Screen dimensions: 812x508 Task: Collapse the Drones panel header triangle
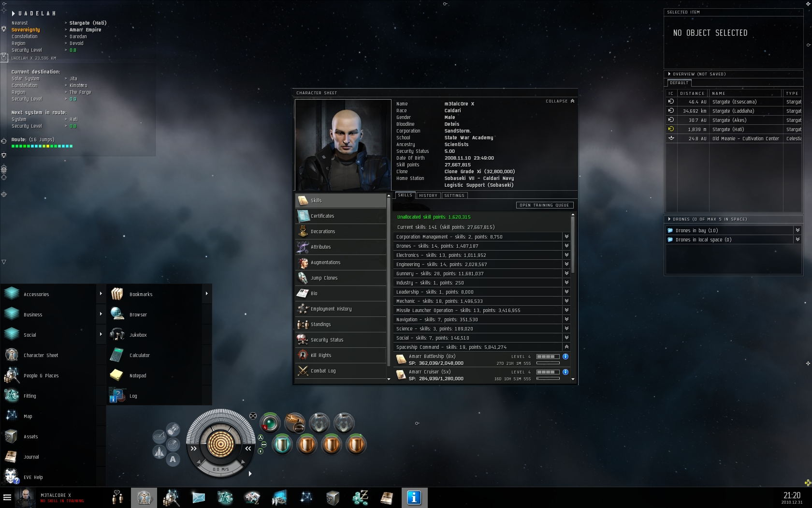tap(669, 219)
